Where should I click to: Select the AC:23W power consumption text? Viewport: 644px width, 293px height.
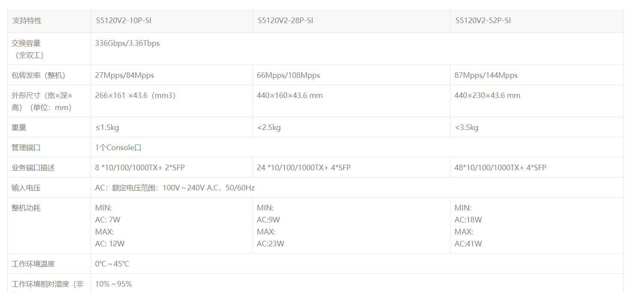point(270,244)
